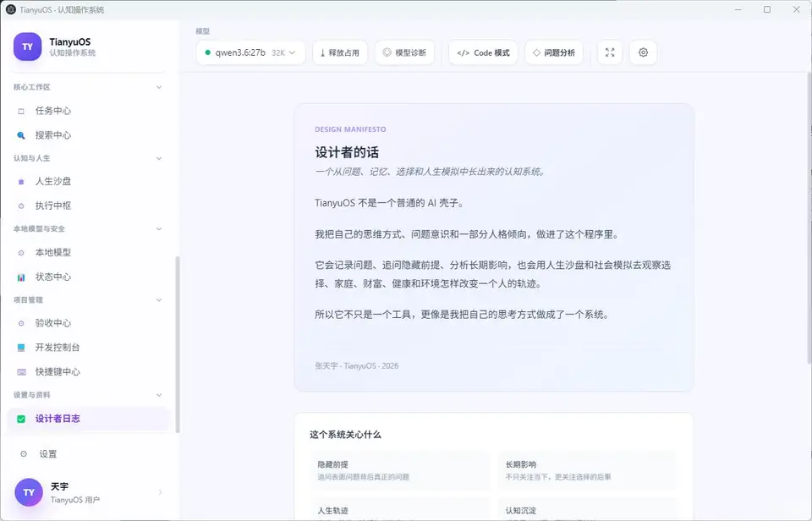This screenshot has width=812, height=521.
Task: Click the 搜索中心 magnifier icon
Action: click(21, 135)
